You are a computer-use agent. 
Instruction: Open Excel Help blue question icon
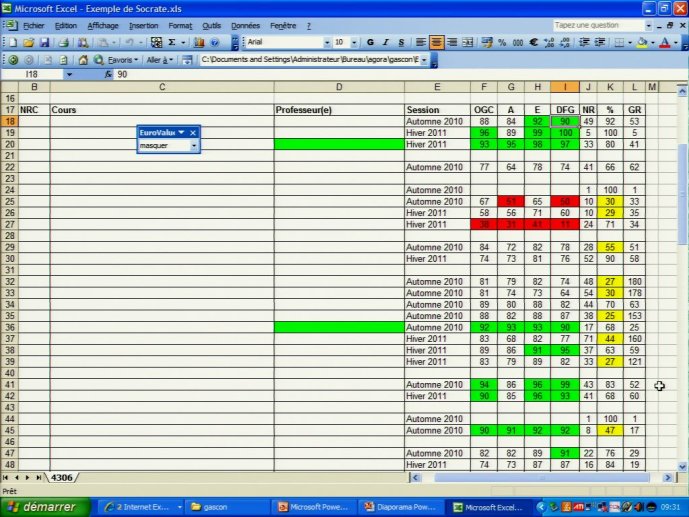(x=214, y=42)
